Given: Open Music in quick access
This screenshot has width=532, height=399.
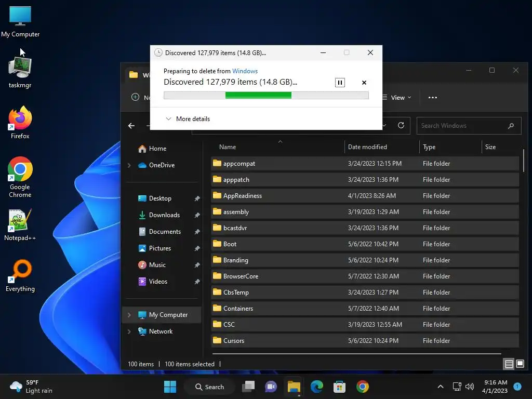Looking at the screenshot, I should click(152, 265).
